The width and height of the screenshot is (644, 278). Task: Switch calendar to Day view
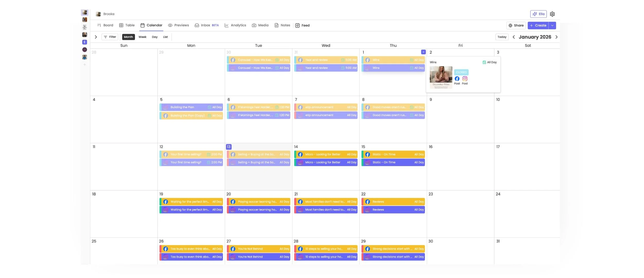click(x=155, y=37)
